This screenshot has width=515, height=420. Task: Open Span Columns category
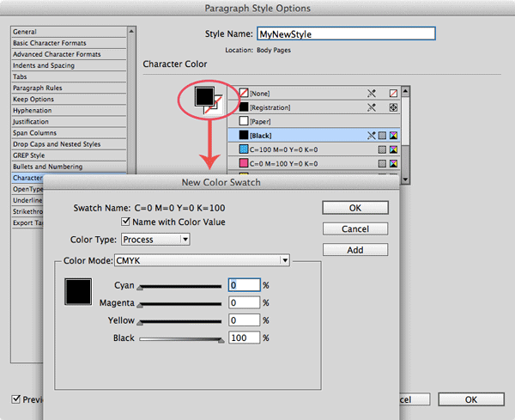(69, 133)
